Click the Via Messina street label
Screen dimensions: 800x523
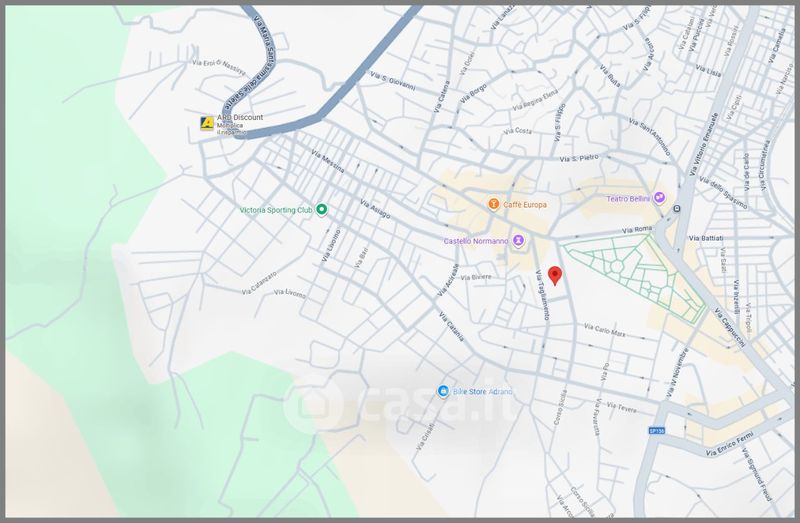point(329,163)
